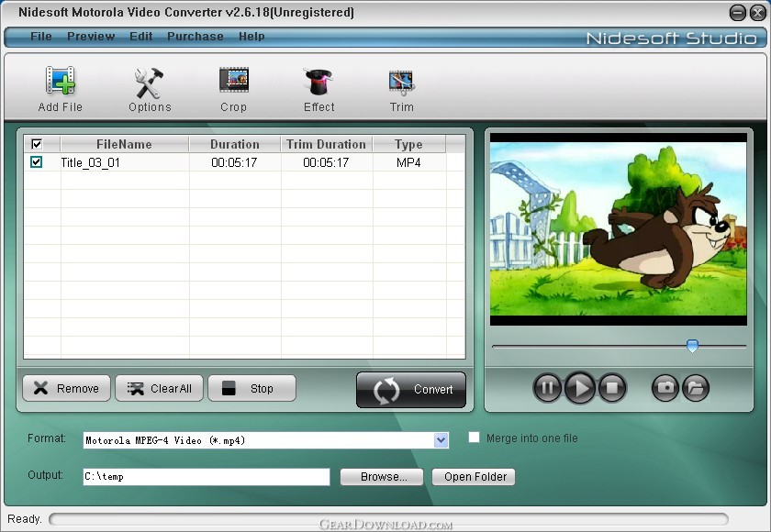Click the Output path field
771x532 pixels.
click(x=207, y=476)
